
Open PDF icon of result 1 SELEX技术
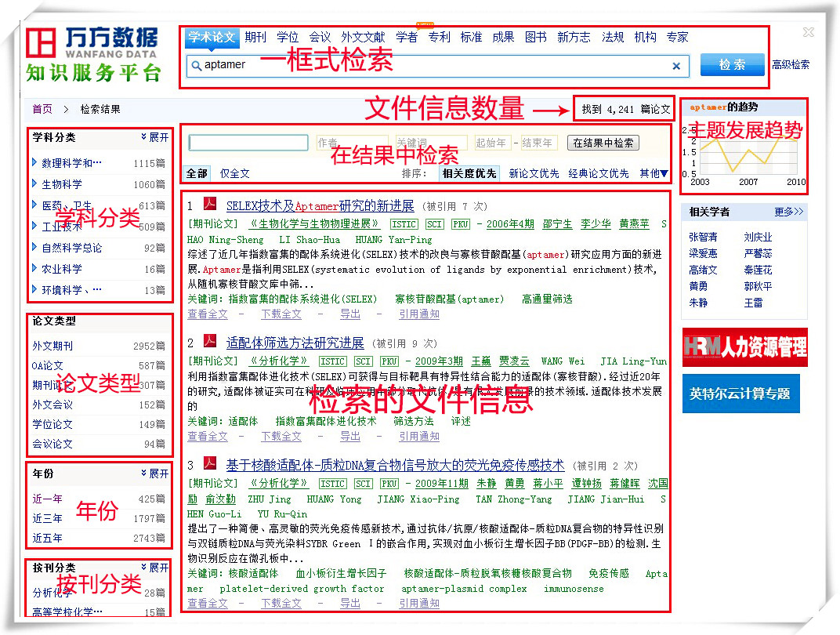pos(209,204)
